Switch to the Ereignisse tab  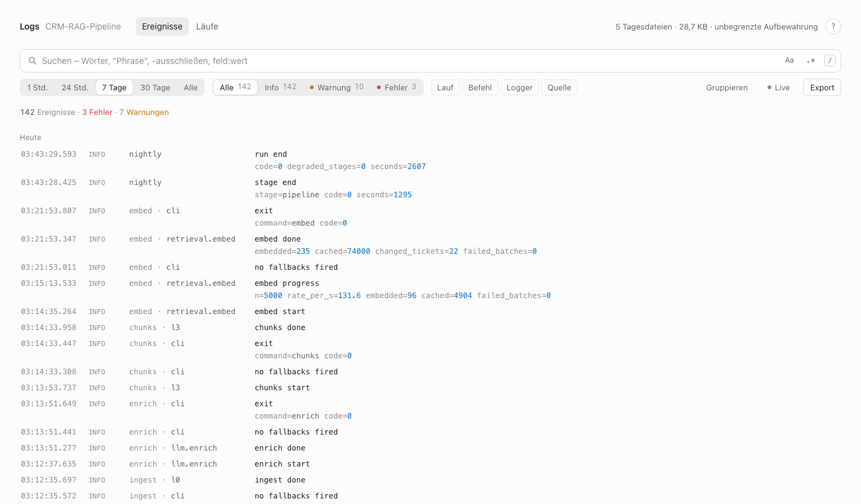pos(162,26)
